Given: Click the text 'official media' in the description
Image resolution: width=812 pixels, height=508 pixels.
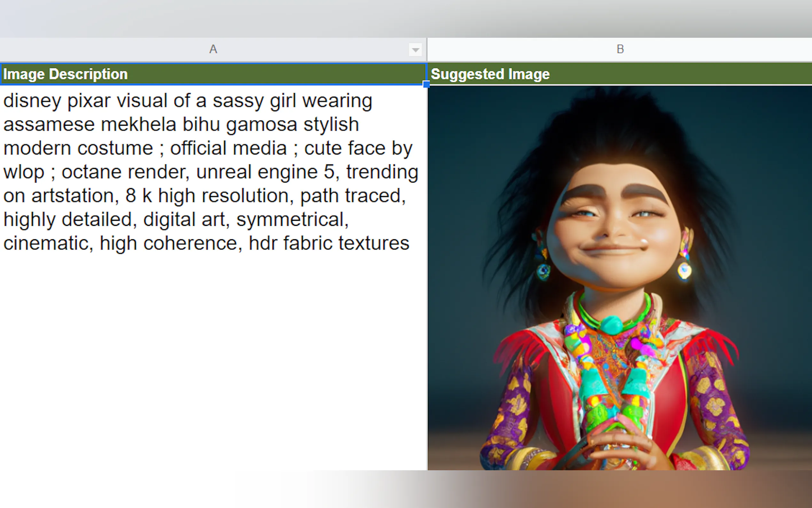Looking at the screenshot, I should (x=228, y=148).
